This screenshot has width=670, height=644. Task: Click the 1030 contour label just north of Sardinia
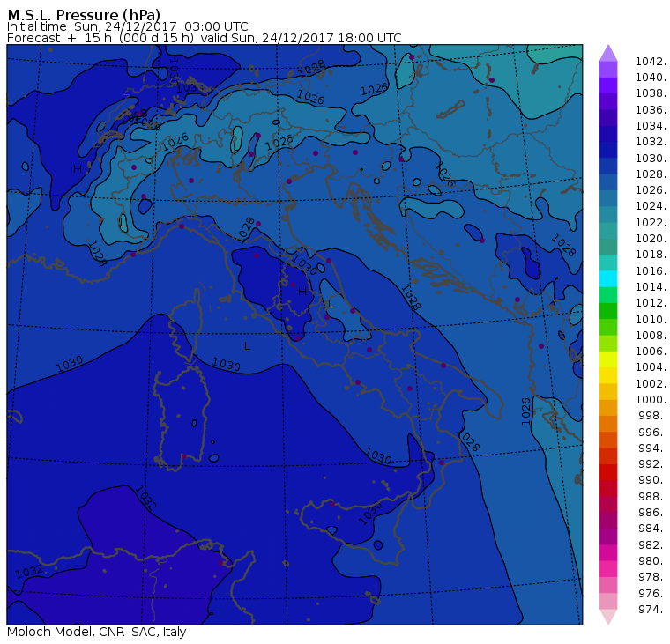pyautogui.click(x=226, y=364)
